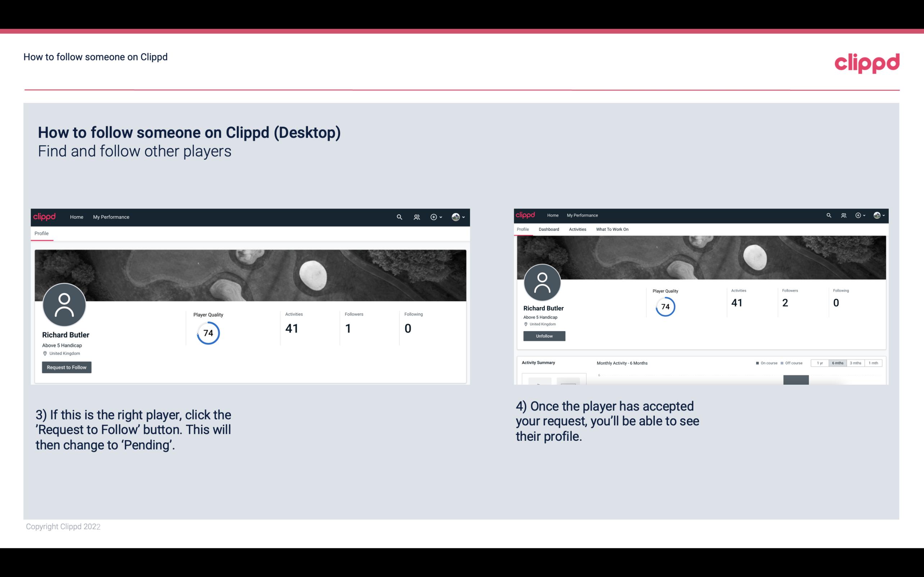Click the Clippd home navigation icon
Image resolution: width=924 pixels, height=577 pixels.
point(45,217)
